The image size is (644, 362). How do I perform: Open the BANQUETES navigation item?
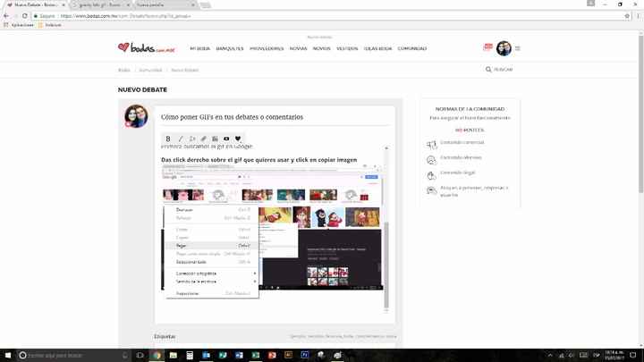click(230, 48)
